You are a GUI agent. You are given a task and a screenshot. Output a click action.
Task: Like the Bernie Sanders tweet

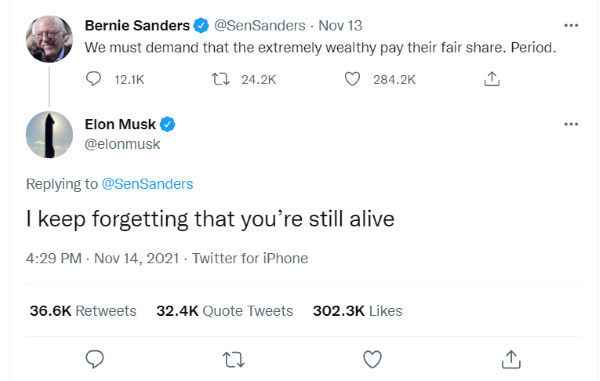352,79
